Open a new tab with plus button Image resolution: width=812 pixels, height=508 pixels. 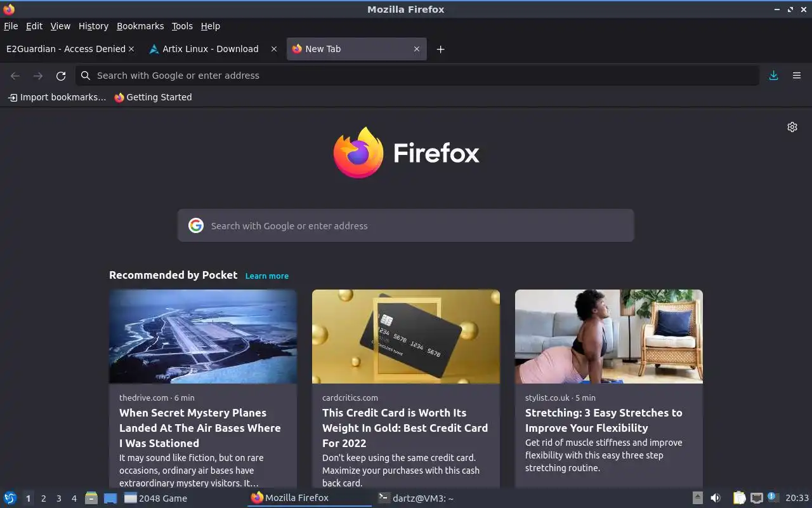(x=440, y=49)
